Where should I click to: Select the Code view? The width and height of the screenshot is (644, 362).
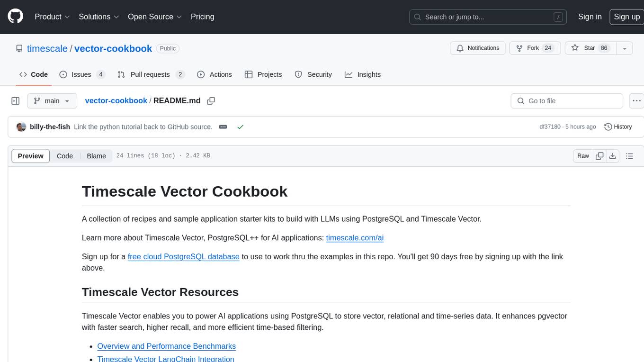tap(65, 156)
